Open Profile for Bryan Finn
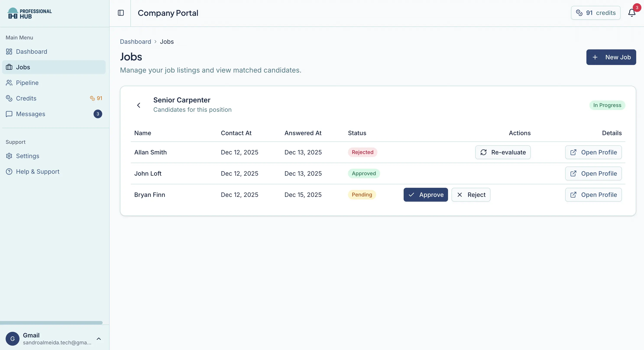This screenshot has width=644, height=350. pyautogui.click(x=593, y=195)
